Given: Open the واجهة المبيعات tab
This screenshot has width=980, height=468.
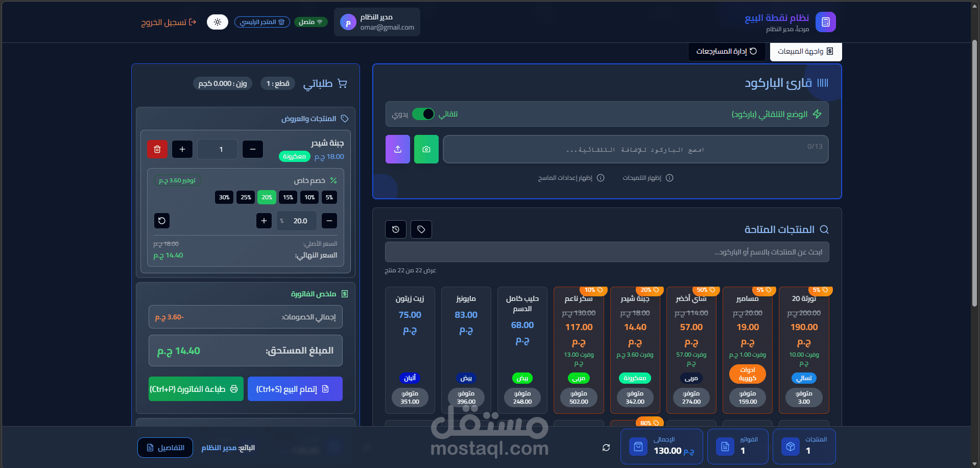Looking at the screenshot, I should tap(806, 52).
